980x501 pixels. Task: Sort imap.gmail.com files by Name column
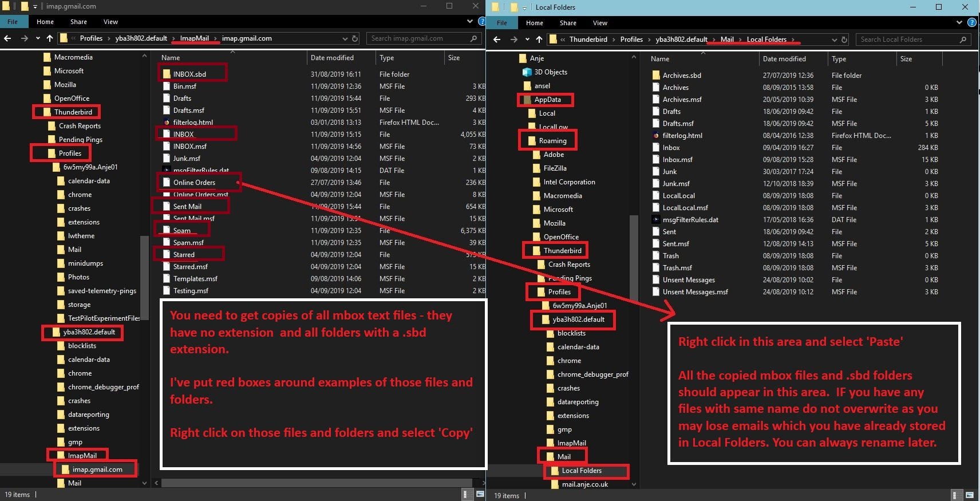[232, 58]
